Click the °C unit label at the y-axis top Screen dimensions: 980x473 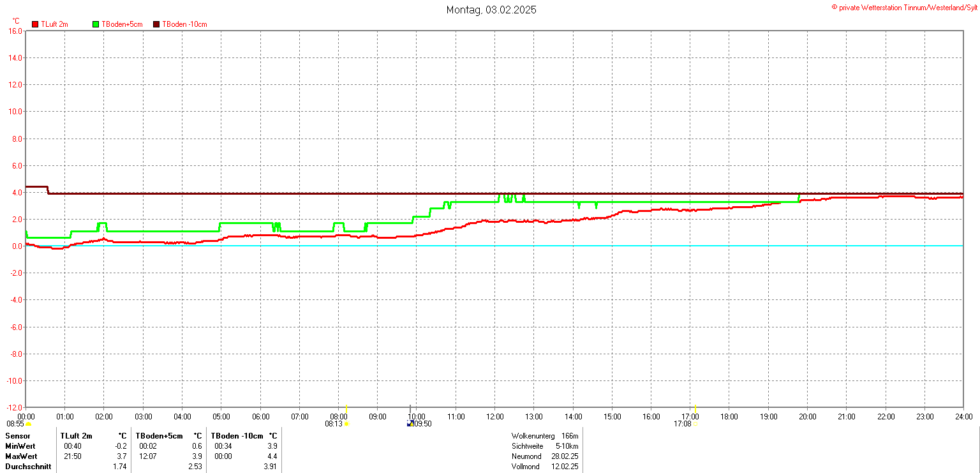(16, 21)
